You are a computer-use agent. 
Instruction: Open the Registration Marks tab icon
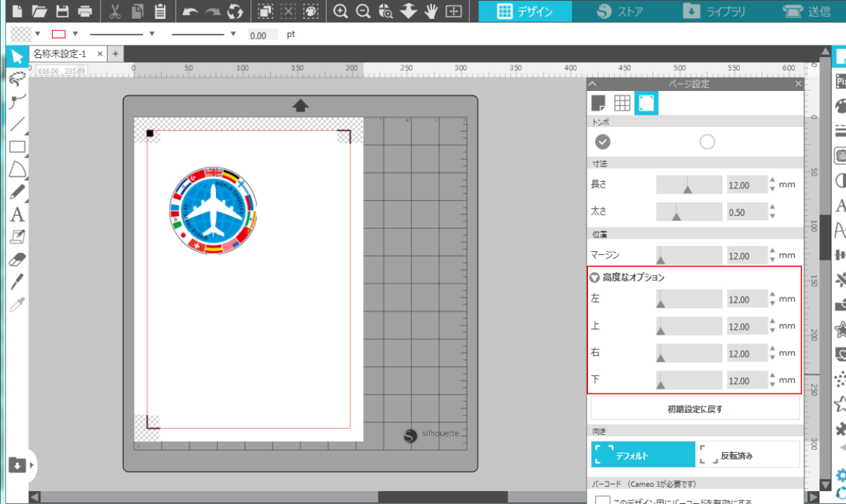[647, 103]
